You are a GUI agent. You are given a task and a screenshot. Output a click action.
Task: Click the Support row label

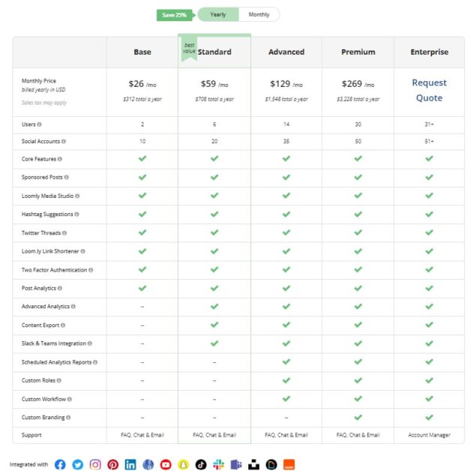(31, 435)
